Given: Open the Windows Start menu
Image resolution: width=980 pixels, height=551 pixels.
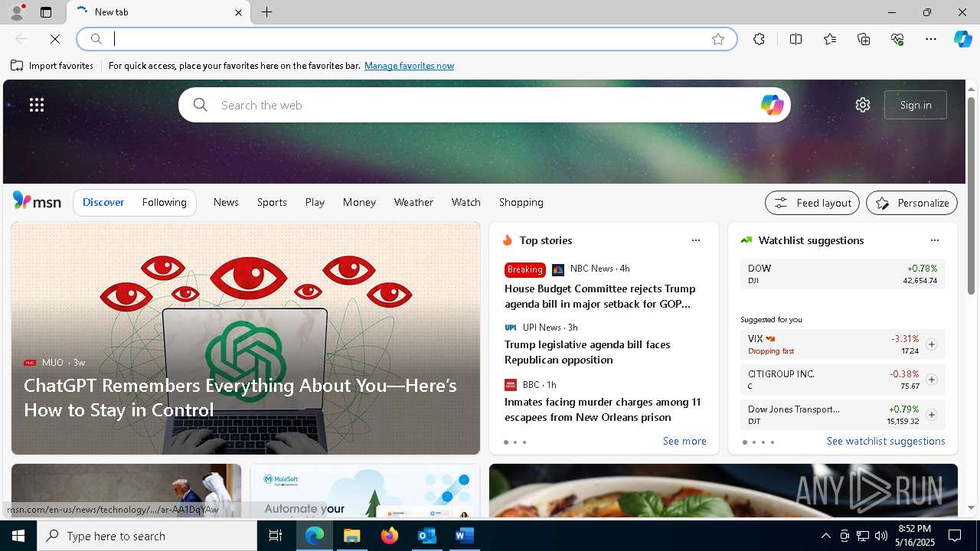Looking at the screenshot, I should (x=18, y=536).
